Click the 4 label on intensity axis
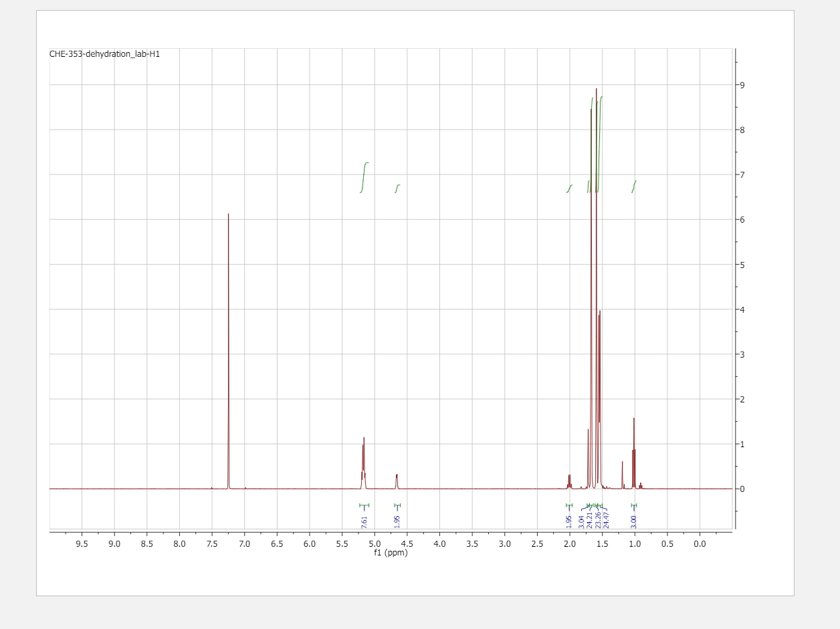Viewport: 840px width, 629px height. [742, 309]
